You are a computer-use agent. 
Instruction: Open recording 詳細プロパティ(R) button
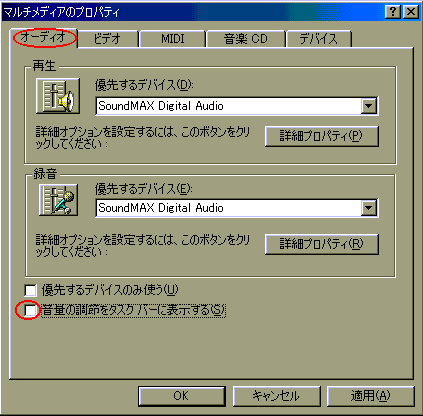pyautogui.click(x=322, y=244)
